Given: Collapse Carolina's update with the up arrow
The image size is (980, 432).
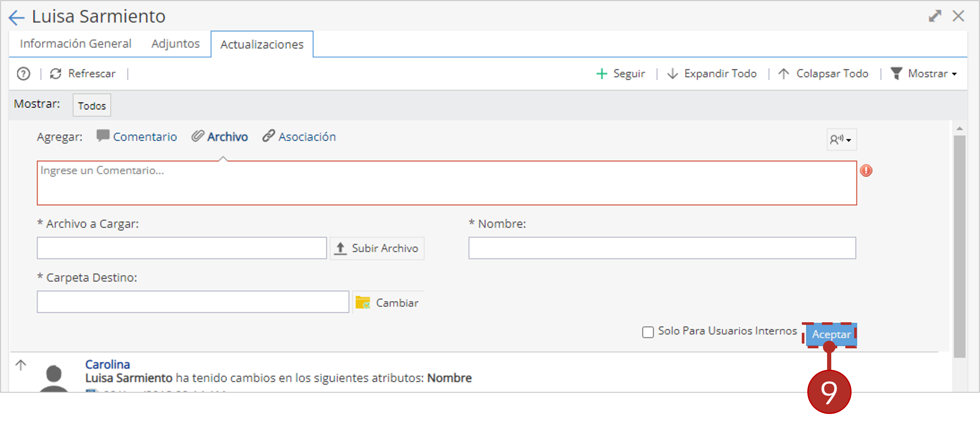Looking at the screenshot, I should pyautogui.click(x=21, y=366).
